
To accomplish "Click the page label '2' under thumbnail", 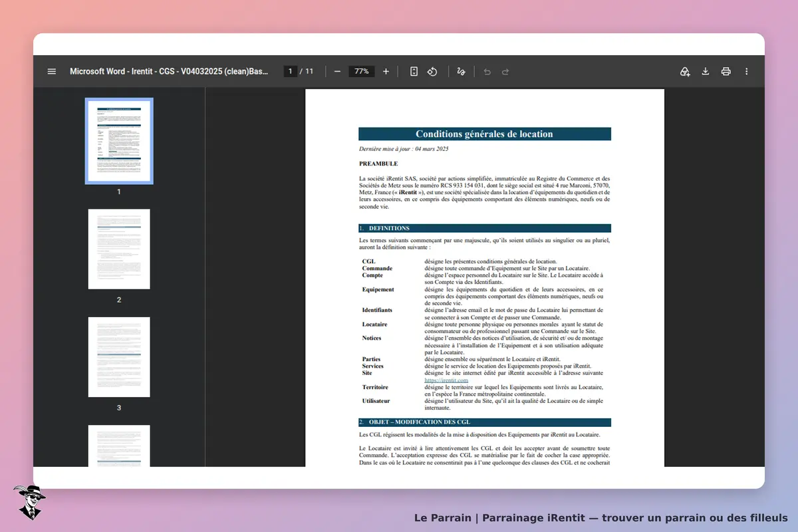I will 119,300.
